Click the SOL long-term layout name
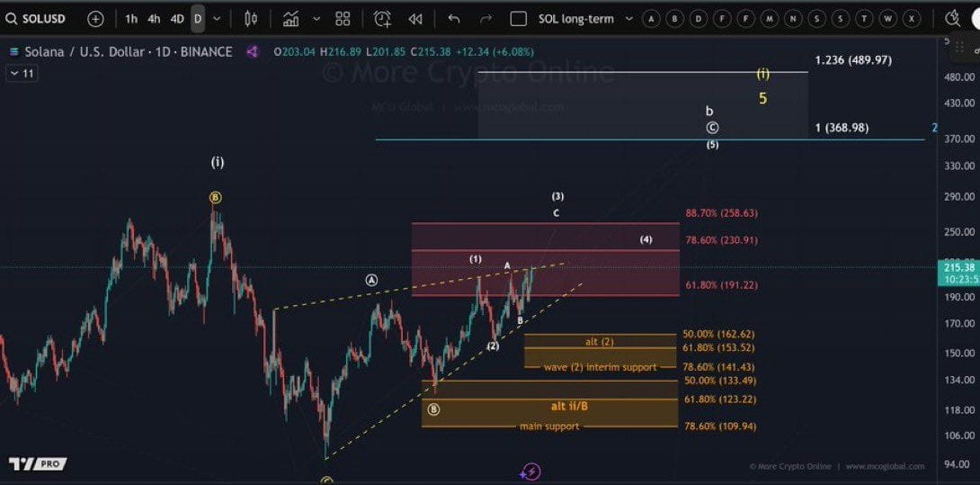Image resolution: width=980 pixels, height=485 pixels. (x=576, y=19)
